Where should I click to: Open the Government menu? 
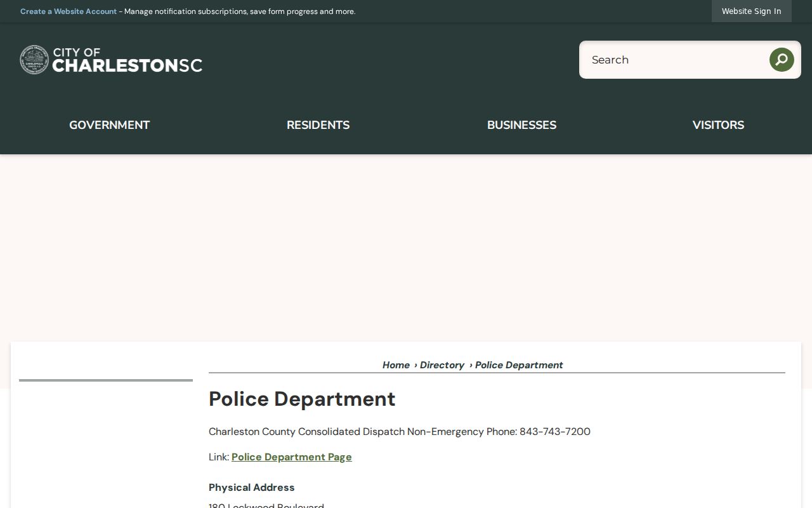[109, 125]
